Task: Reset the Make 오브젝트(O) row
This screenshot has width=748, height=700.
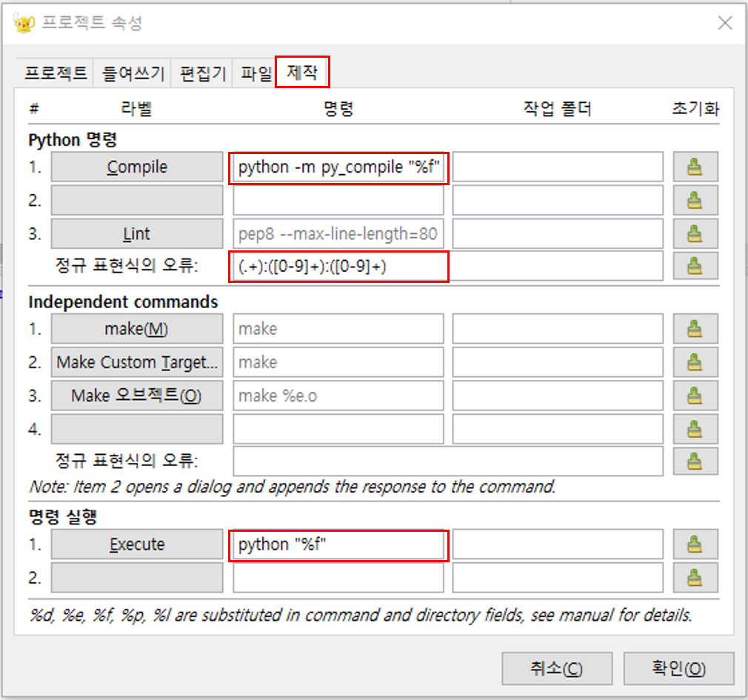Action: click(x=695, y=396)
